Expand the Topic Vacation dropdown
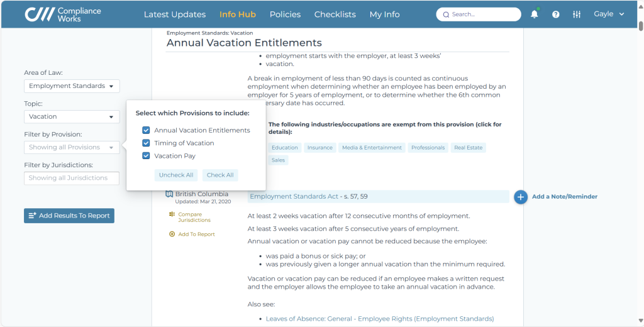The image size is (644, 327). (72, 117)
